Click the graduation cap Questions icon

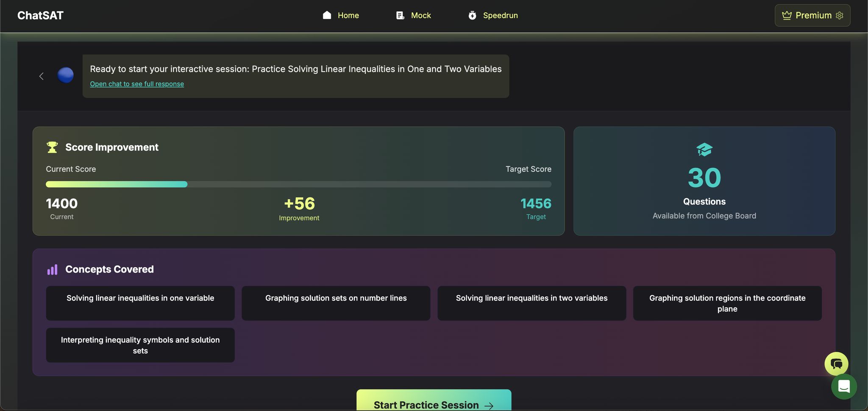click(x=704, y=150)
